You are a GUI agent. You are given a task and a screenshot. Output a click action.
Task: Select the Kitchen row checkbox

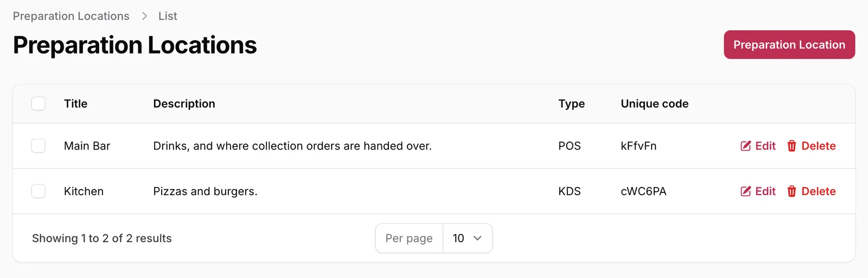coord(39,191)
